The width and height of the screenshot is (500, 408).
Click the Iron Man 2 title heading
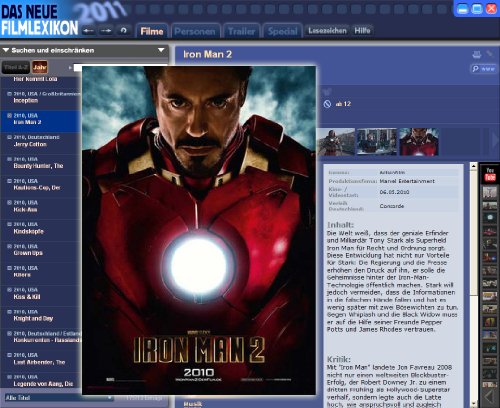click(x=207, y=54)
